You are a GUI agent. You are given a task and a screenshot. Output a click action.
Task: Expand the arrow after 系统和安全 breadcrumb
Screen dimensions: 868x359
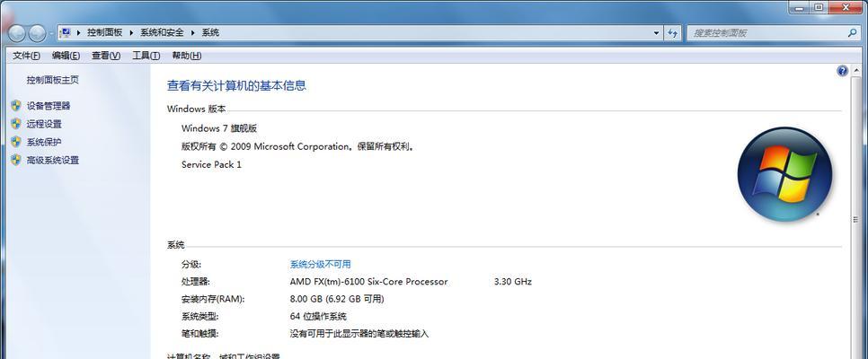pyautogui.click(x=193, y=32)
